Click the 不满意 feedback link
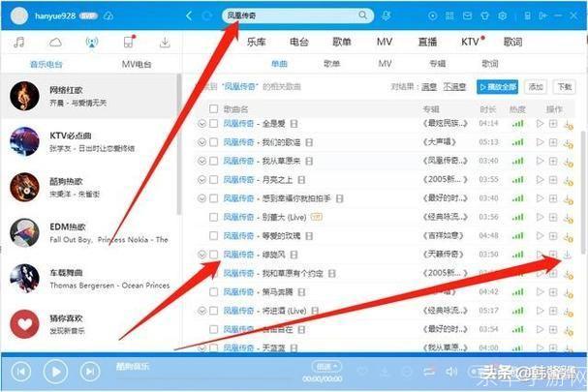The width and height of the screenshot is (588, 392). click(454, 87)
